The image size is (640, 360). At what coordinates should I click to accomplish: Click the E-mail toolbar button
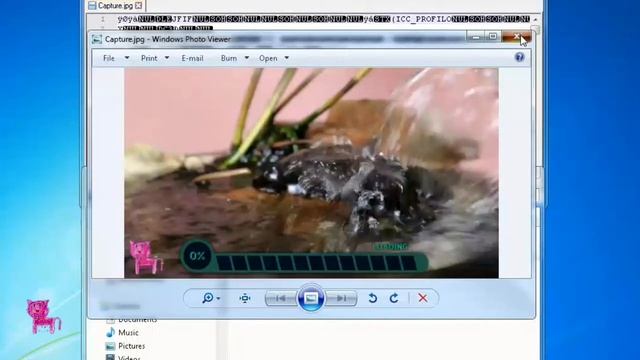coord(192,58)
